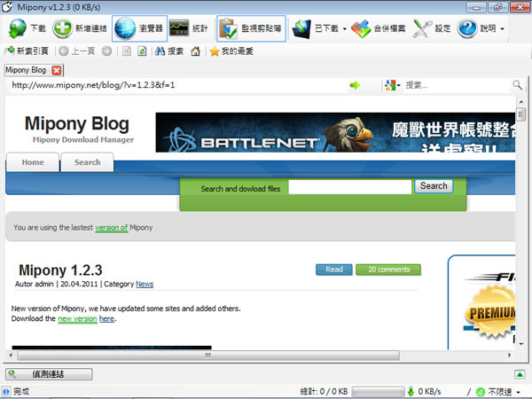Viewport: 532px width, 399px height.
Task: Click the URL address field
Action: 176,85
